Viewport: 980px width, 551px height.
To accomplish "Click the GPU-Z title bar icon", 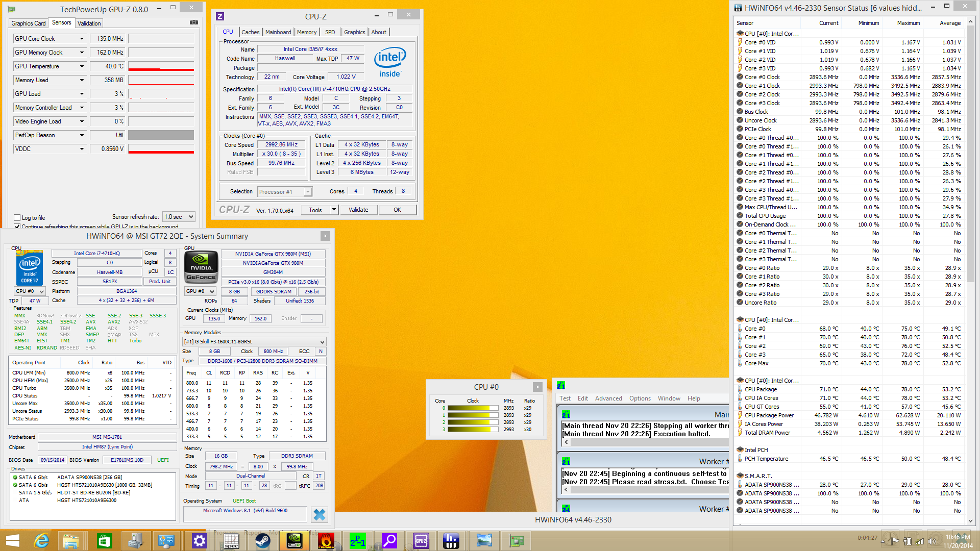I will 12,9.
